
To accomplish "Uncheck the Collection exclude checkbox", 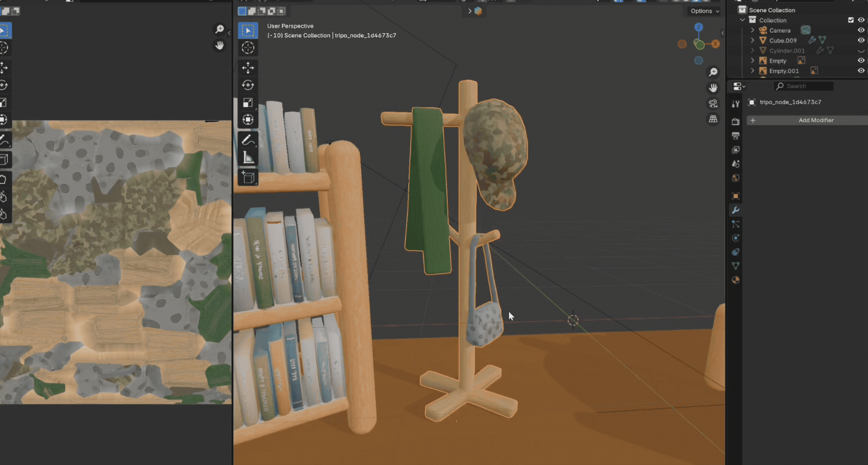I will click(851, 20).
